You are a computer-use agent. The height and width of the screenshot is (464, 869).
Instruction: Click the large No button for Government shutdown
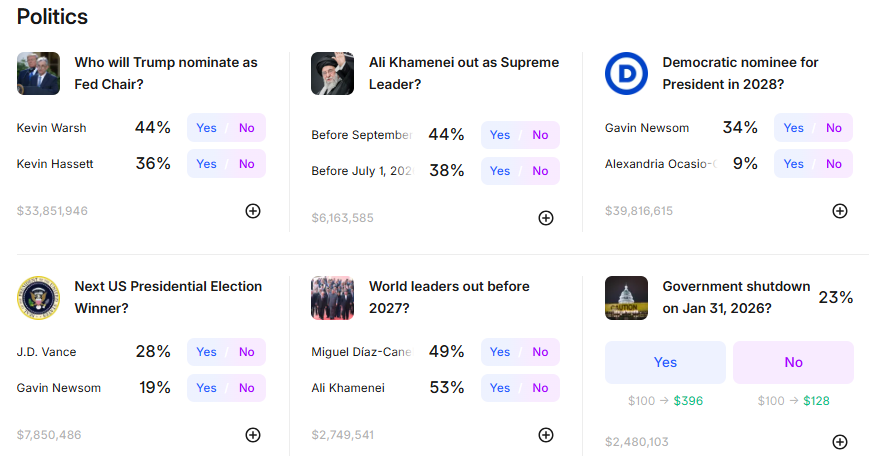[x=793, y=362]
